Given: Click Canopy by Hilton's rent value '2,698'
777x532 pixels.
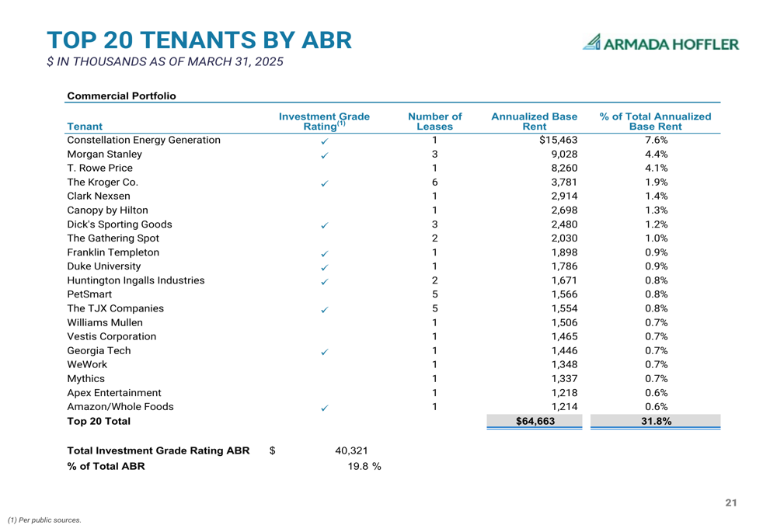Looking at the screenshot, I should (564, 210).
